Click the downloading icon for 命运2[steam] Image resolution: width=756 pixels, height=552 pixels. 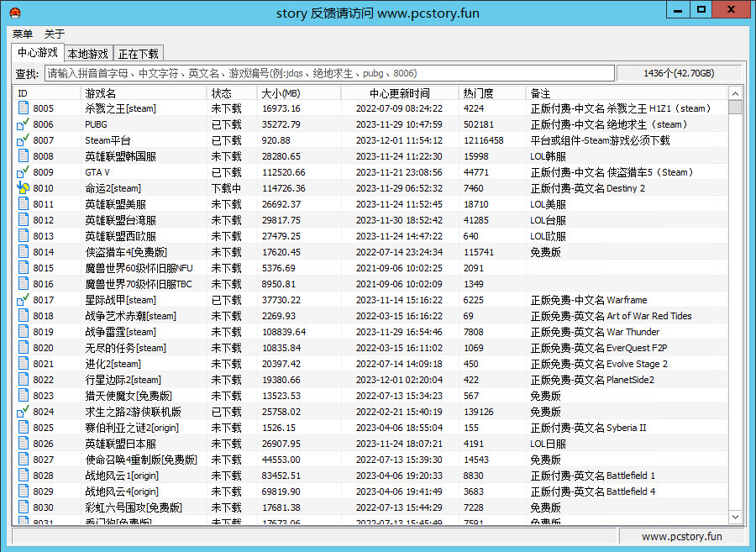[x=24, y=187]
